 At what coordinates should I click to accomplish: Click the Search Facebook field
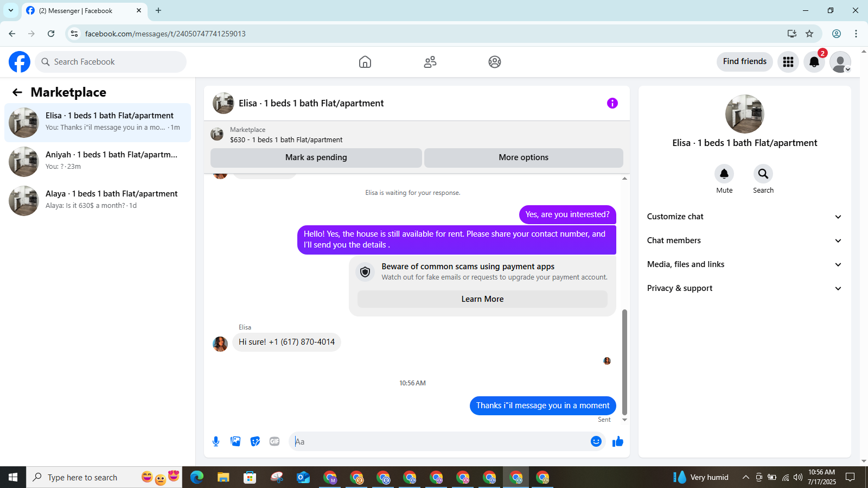pyautogui.click(x=111, y=62)
